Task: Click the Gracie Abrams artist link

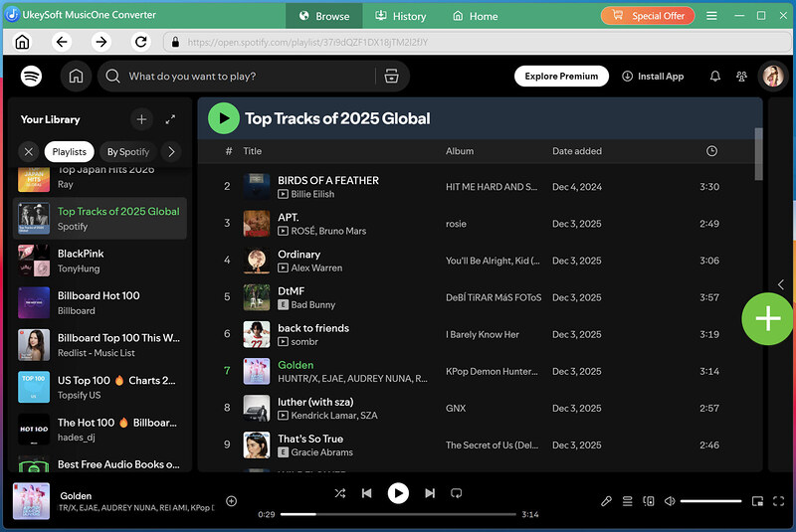Action: pos(321,451)
